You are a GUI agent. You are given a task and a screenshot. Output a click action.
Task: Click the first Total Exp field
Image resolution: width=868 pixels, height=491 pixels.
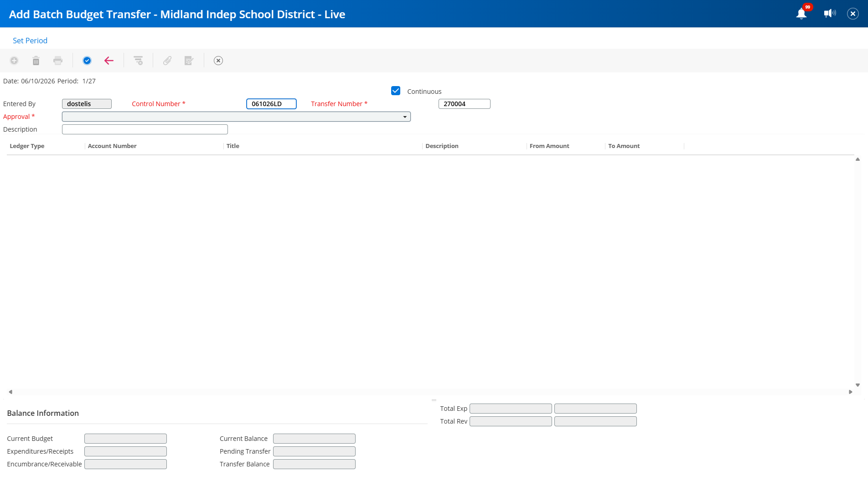click(x=511, y=409)
